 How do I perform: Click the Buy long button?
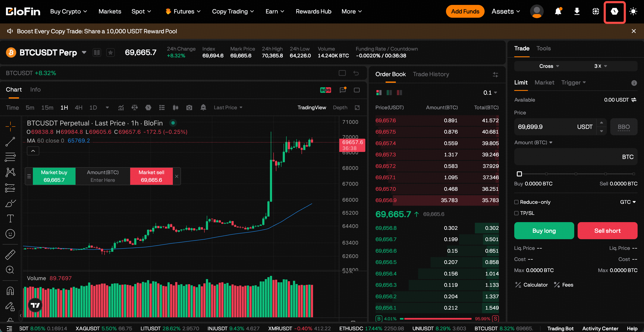click(544, 230)
